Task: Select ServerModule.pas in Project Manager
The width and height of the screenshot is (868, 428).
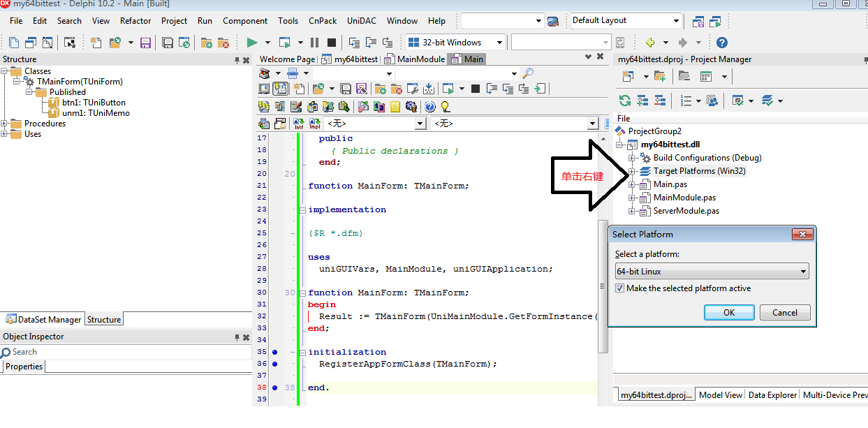Action: [686, 211]
